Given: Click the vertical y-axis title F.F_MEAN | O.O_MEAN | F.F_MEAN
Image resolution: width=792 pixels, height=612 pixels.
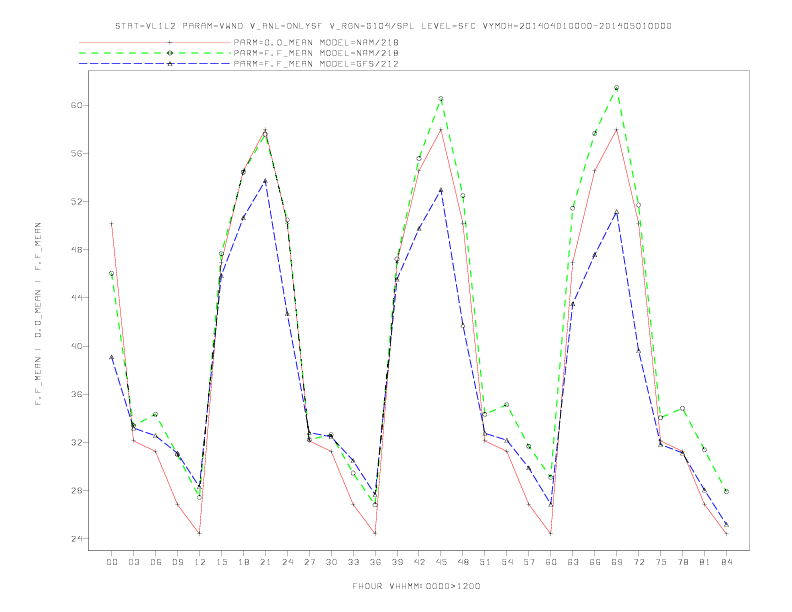Looking at the screenshot, I should (x=38, y=314).
